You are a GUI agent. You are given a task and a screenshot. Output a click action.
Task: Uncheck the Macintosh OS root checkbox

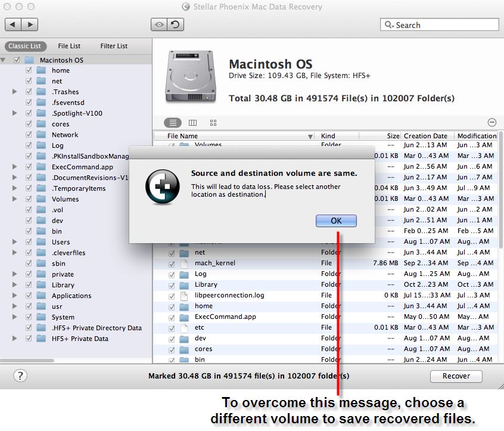[17, 60]
